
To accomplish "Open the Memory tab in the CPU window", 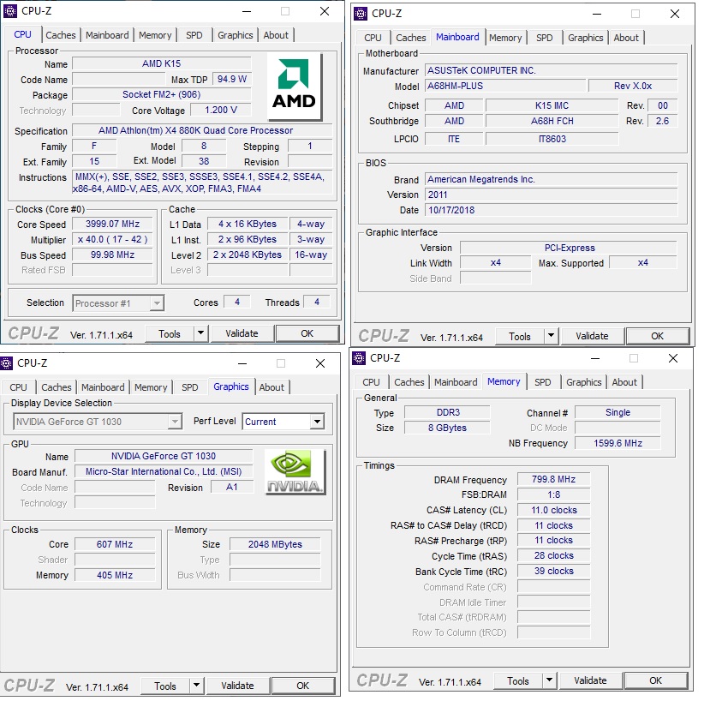I will click(155, 35).
